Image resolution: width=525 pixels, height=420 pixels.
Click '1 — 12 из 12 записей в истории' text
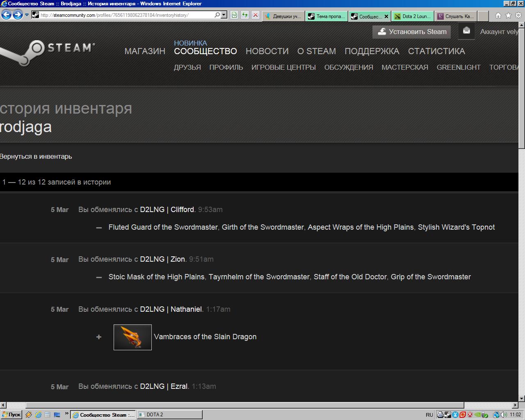[x=57, y=182]
